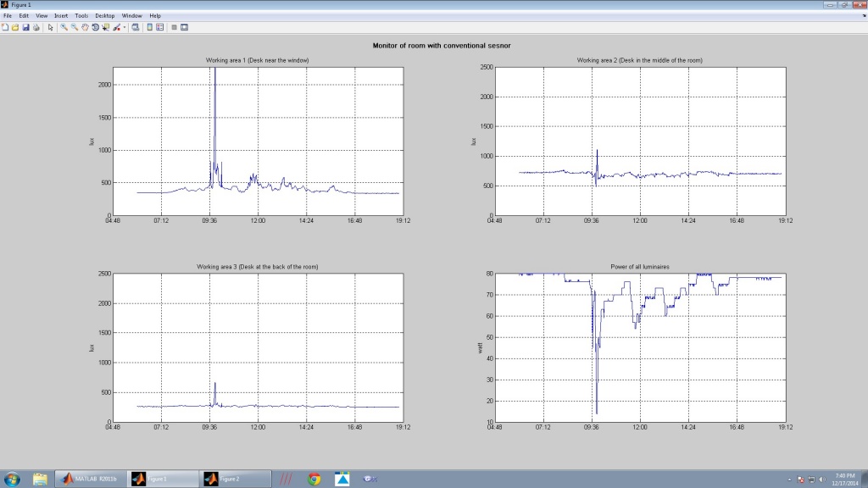Select the Edit Plot arrow tool
This screenshot has height=488, width=868.
click(x=50, y=27)
